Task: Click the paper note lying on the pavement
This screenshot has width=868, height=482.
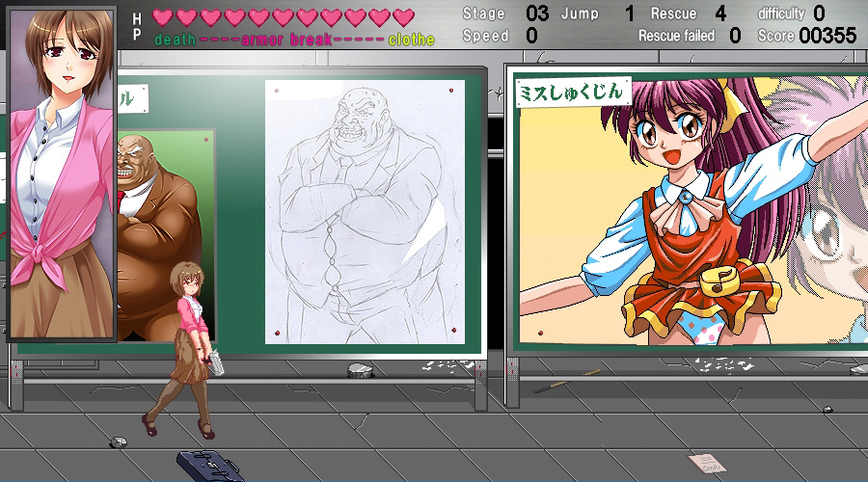Action: click(x=708, y=462)
